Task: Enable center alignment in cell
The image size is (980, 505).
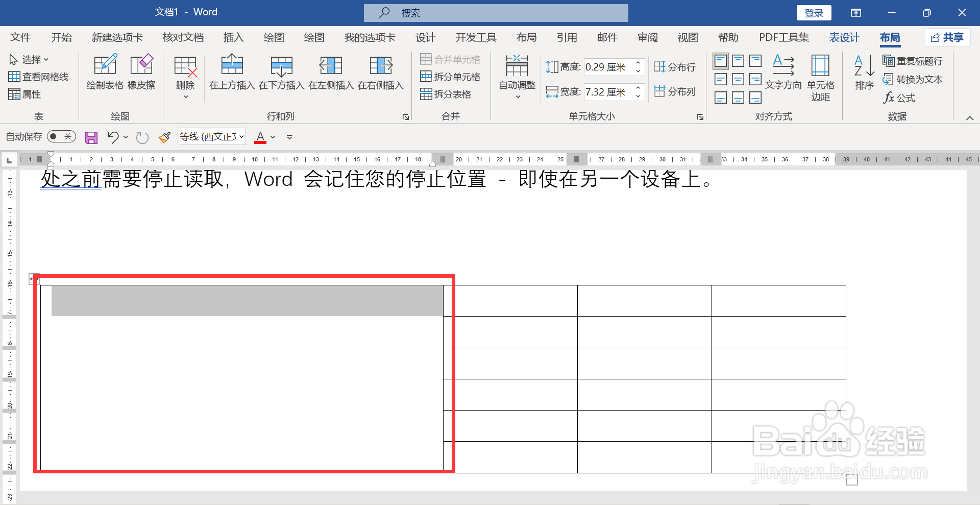Action: [738, 79]
